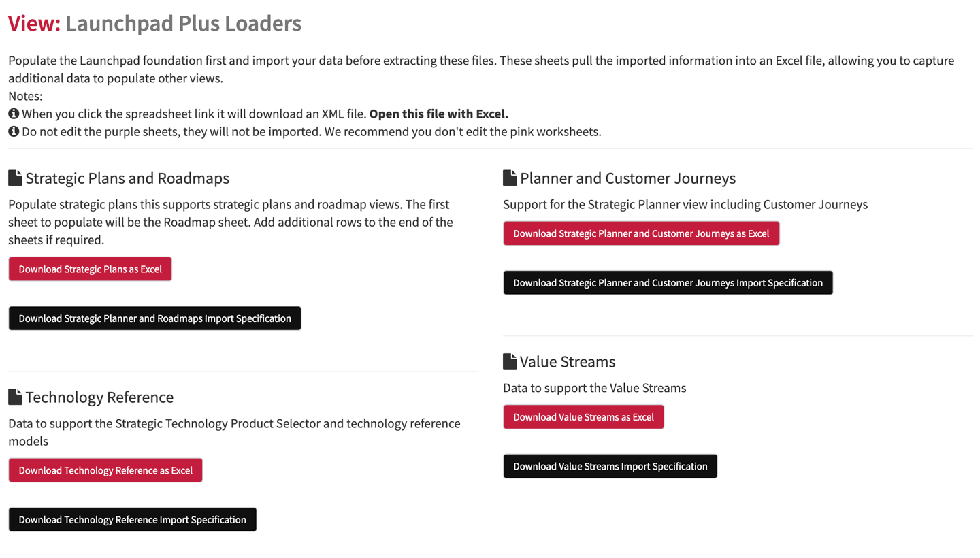The image size is (980, 558).
Task: Download Strategic Planner and Roadmaps Import Specification
Action: [x=154, y=318]
